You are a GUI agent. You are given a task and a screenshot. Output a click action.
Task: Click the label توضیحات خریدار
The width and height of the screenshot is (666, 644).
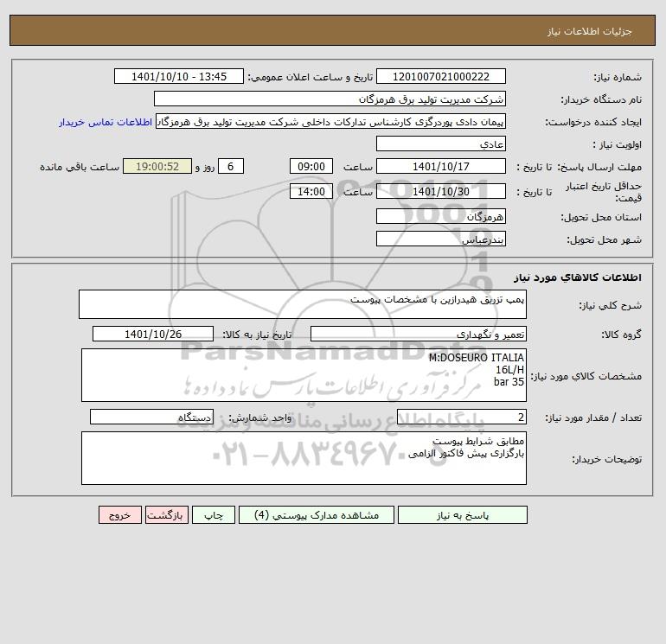tap(606, 459)
